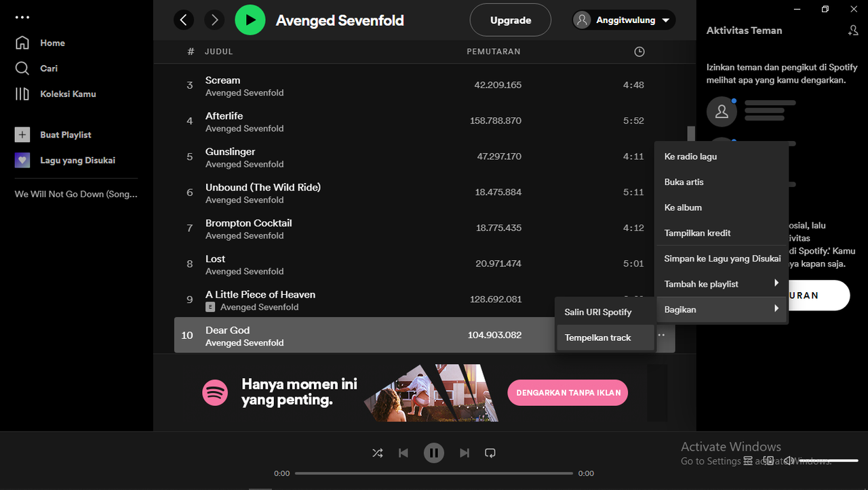This screenshot has width=868, height=490.
Task: Click the PEMUTARAN column header
Action: click(x=494, y=52)
